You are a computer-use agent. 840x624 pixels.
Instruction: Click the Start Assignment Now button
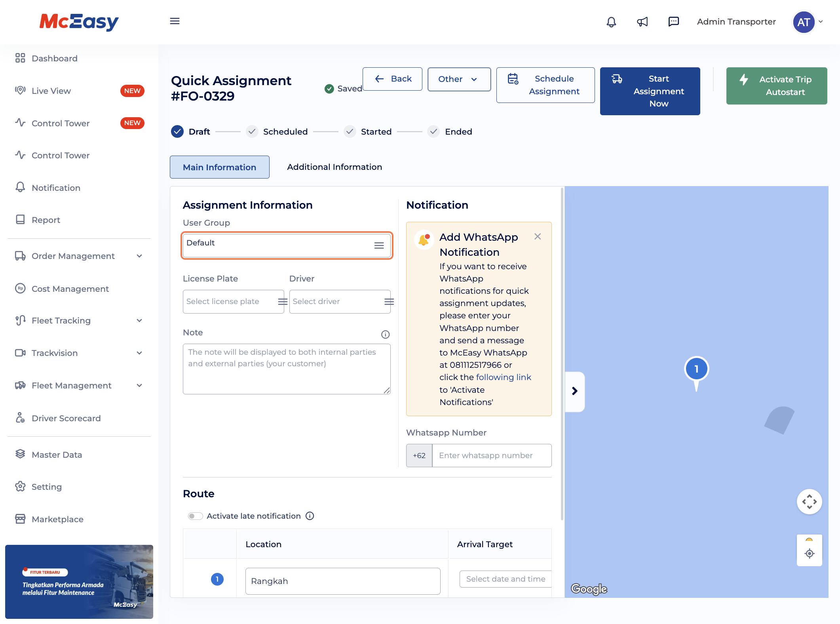[650, 91]
